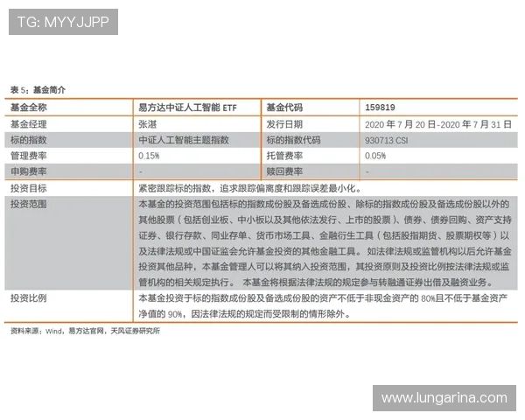Select the management fee value '0.15%'
The width and height of the screenshot is (525, 420).
pyautogui.click(x=149, y=156)
